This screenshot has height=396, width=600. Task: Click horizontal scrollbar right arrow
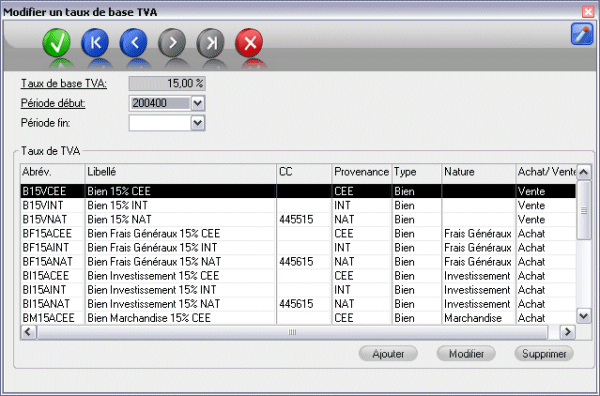568,332
